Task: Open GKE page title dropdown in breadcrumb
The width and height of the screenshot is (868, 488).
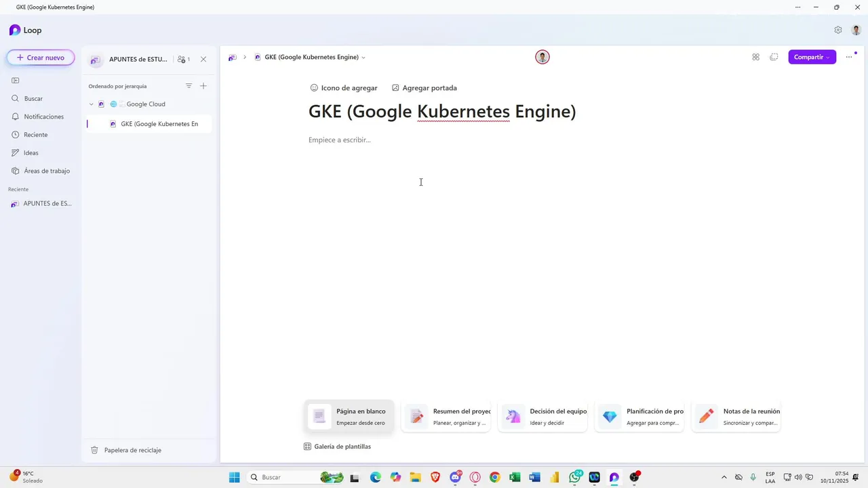Action: 363,58
